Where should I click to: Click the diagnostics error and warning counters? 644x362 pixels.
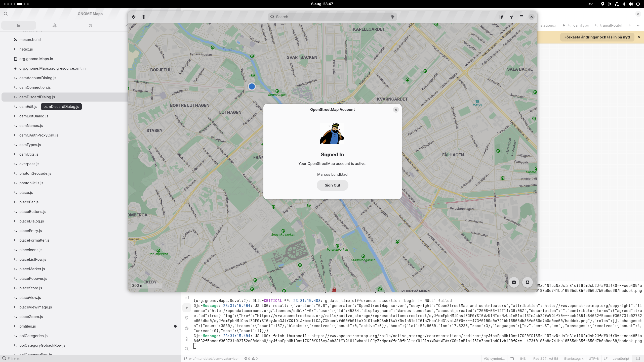tap(251, 358)
